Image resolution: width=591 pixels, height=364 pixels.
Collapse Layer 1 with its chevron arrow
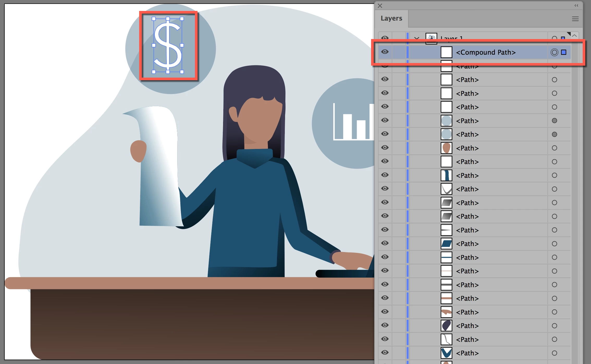pos(417,38)
